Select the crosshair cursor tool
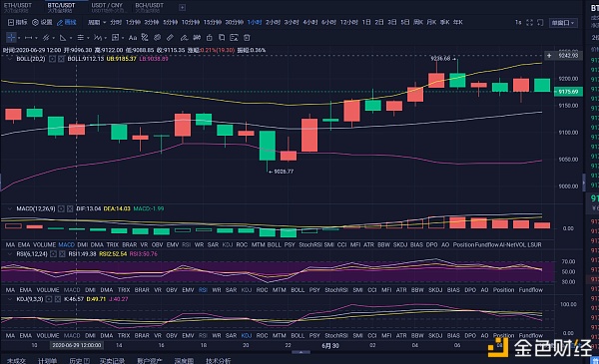This screenshot has width=599, height=364. [x=11, y=37]
